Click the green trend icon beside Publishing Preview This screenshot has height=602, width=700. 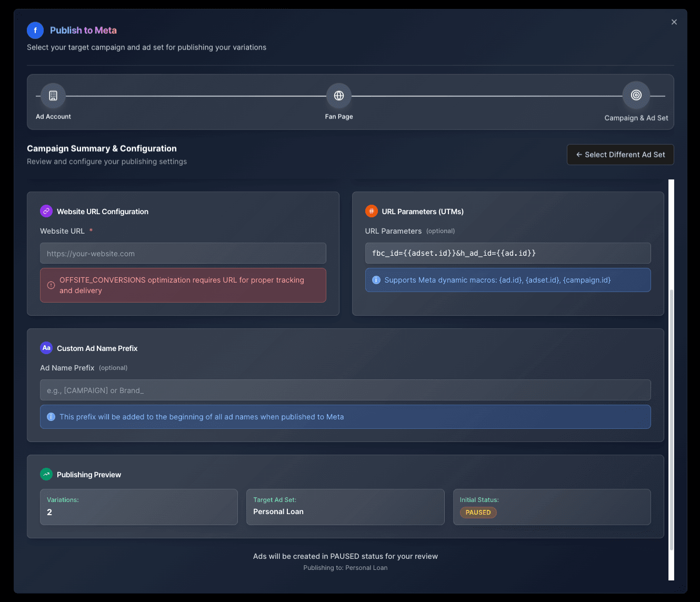pos(46,474)
